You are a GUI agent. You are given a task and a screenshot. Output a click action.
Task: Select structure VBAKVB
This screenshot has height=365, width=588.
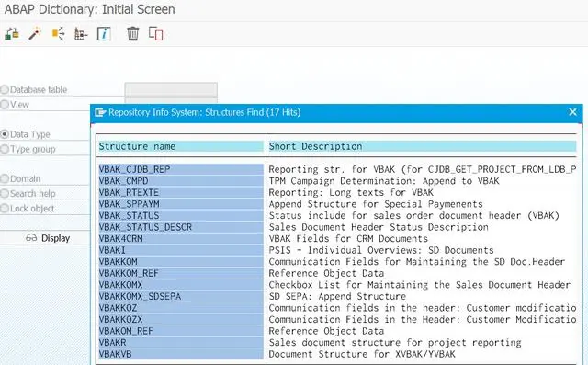[181, 354]
